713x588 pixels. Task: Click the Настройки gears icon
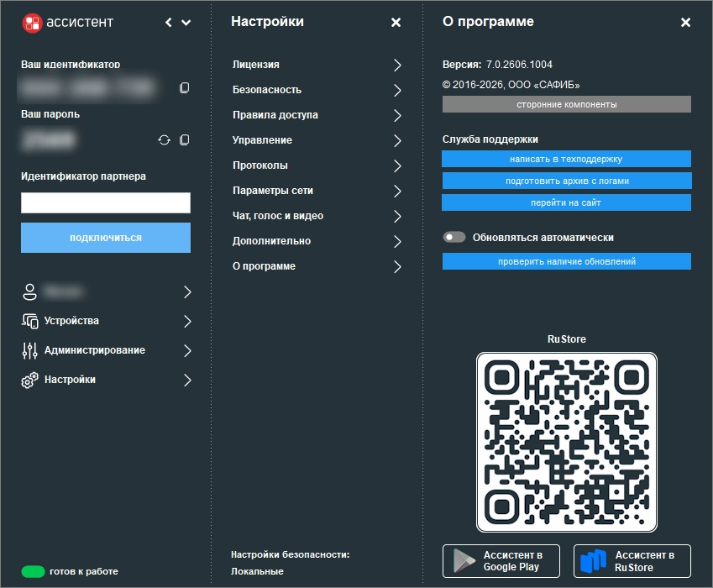pyautogui.click(x=30, y=381)
